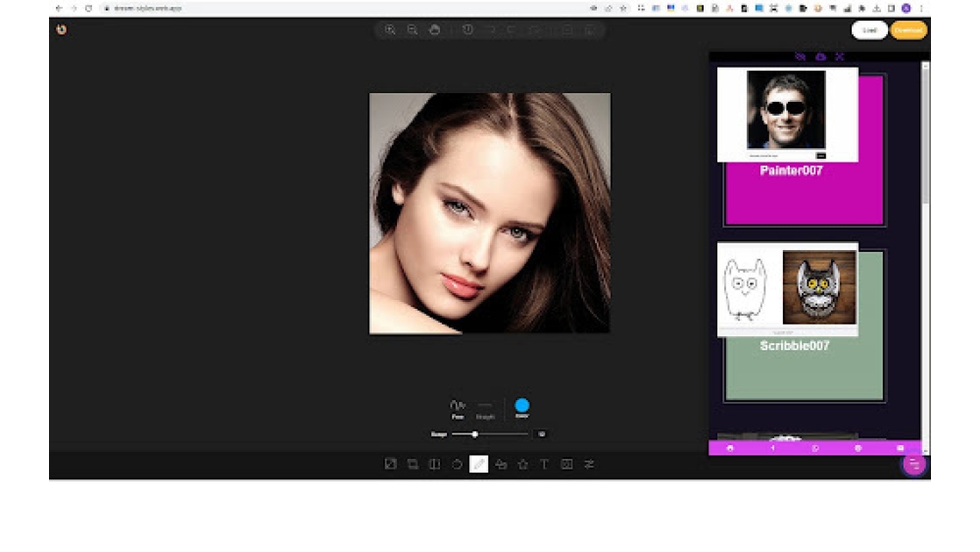Select the crop tool in bottom toolbar
980x552 pixels.
click(413, 464)
